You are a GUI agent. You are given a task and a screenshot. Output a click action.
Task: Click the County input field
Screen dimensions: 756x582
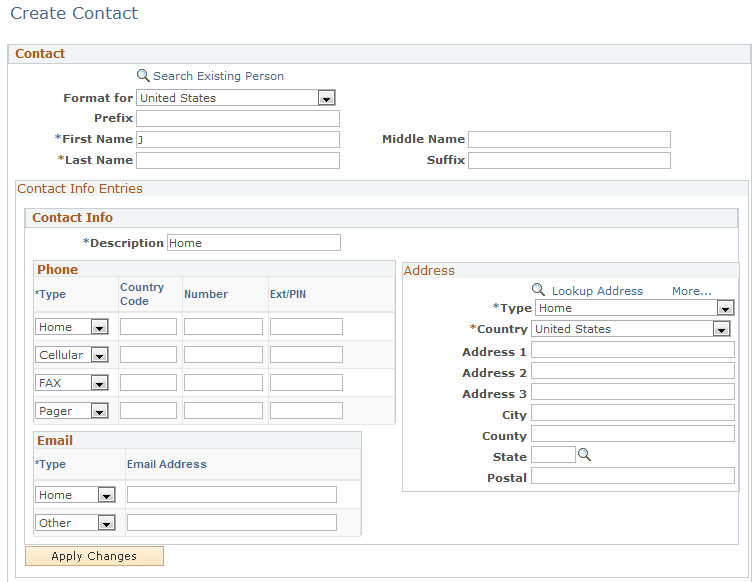point(633,434)
